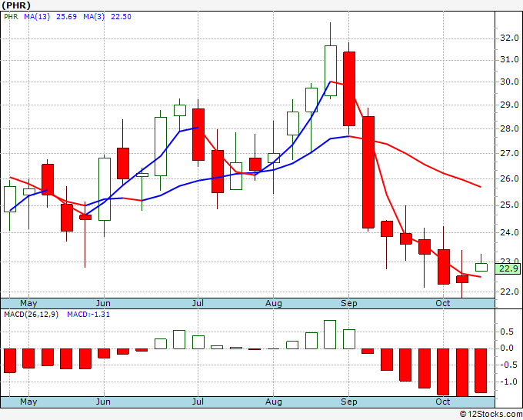This screenshot has height=420, width=523.
Task: Click Oct on MACD time axis
Action: pyautogui.click(x=443, y=402)
